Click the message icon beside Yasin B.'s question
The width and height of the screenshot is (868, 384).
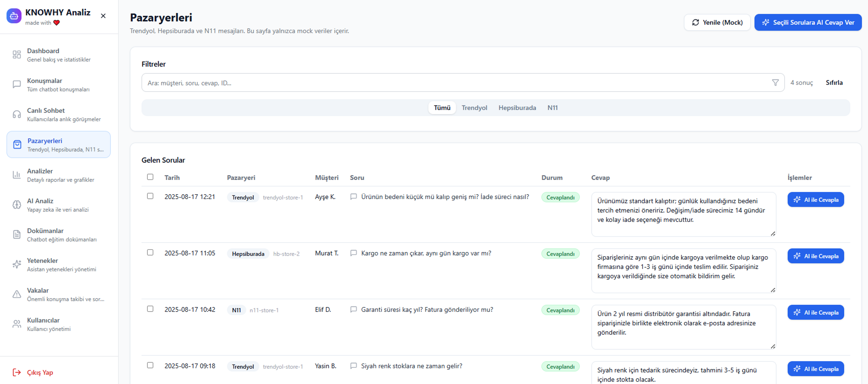[x=354, y=366]
